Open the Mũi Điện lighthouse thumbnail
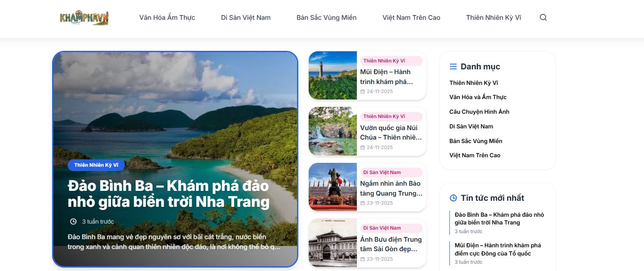Viewport: 644px width, 271px height. coord(333,75)
